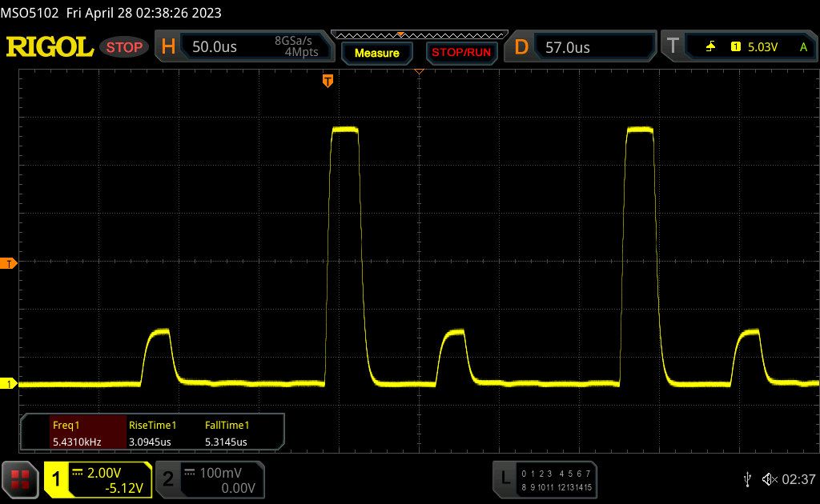Click the trigger rising edge icon
The image size is (820, 504).
pyautogui.click(x=710, y=47)
